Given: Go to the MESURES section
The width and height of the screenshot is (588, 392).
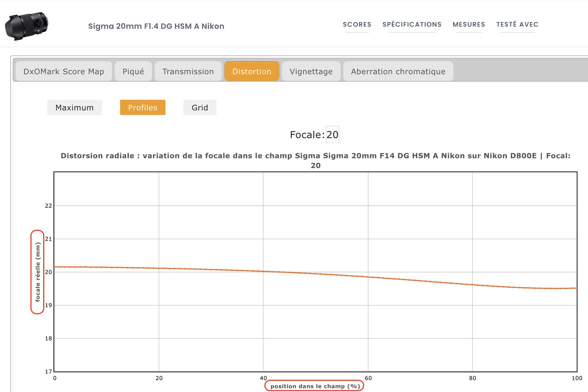Looking at the screenshot, I should (x=469, y=24).
